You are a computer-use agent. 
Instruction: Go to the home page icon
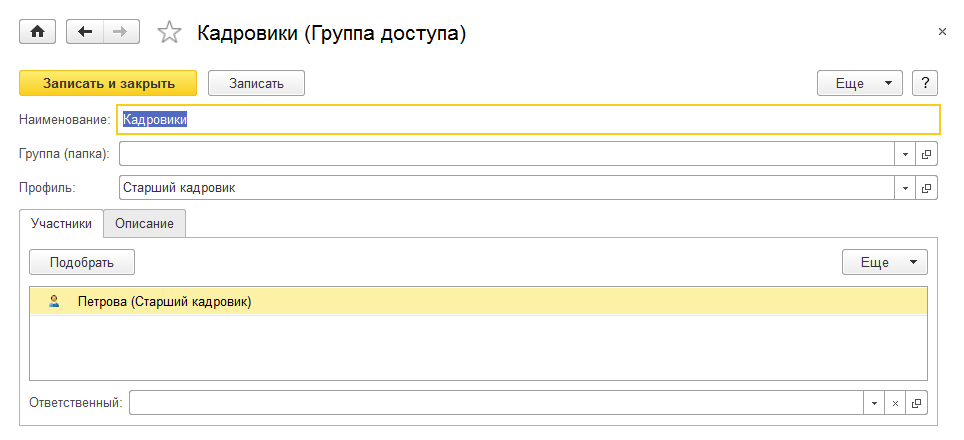[38, 32]
